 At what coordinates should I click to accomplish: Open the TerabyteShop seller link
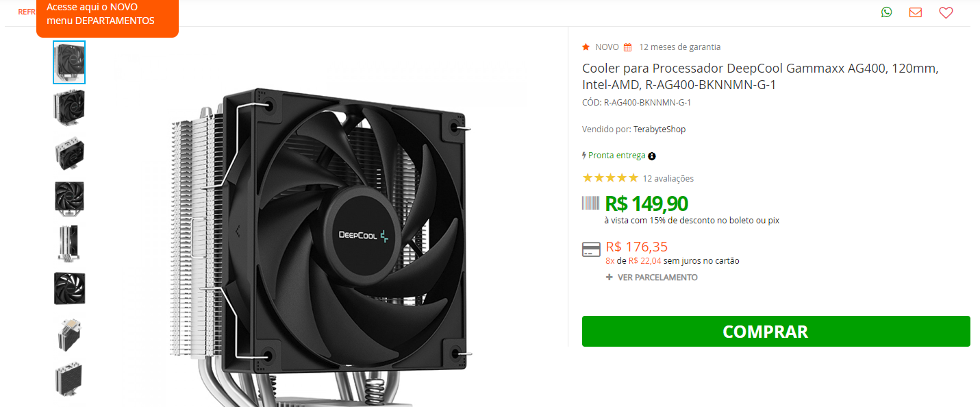[x=659, y=129]
